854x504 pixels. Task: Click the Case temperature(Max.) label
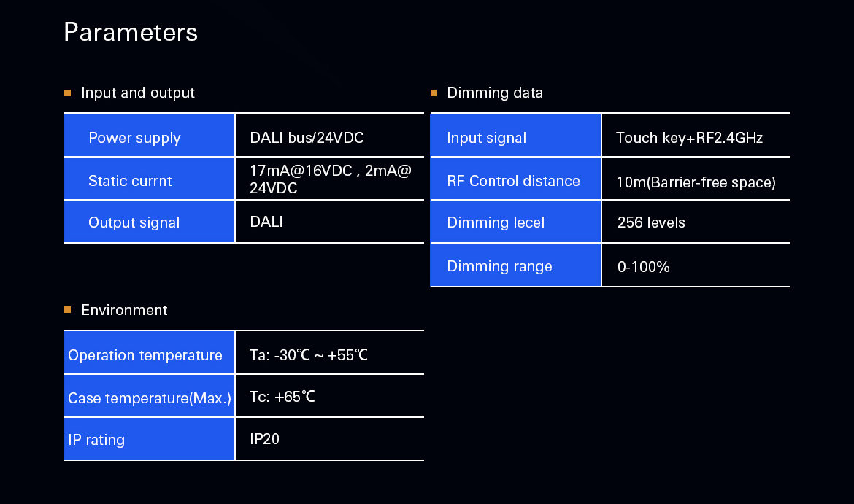149,398
